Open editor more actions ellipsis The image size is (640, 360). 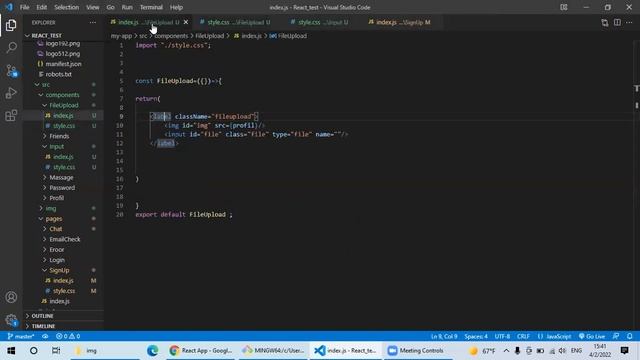[x=629, y=22]
